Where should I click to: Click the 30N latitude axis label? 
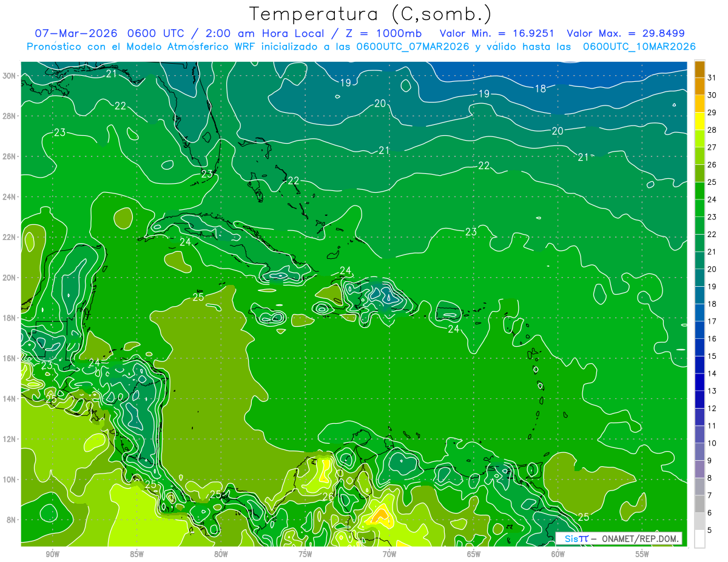point(9,76)
